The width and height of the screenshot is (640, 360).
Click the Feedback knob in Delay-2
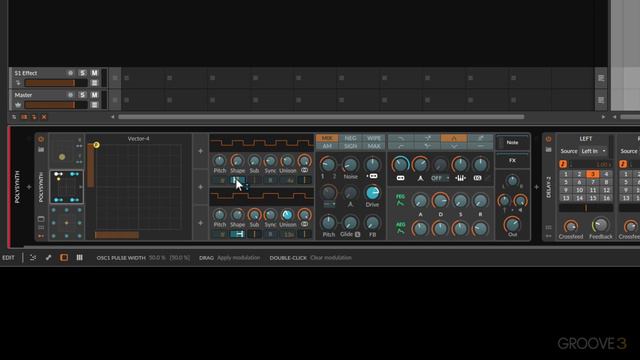[x=600, y=225]
